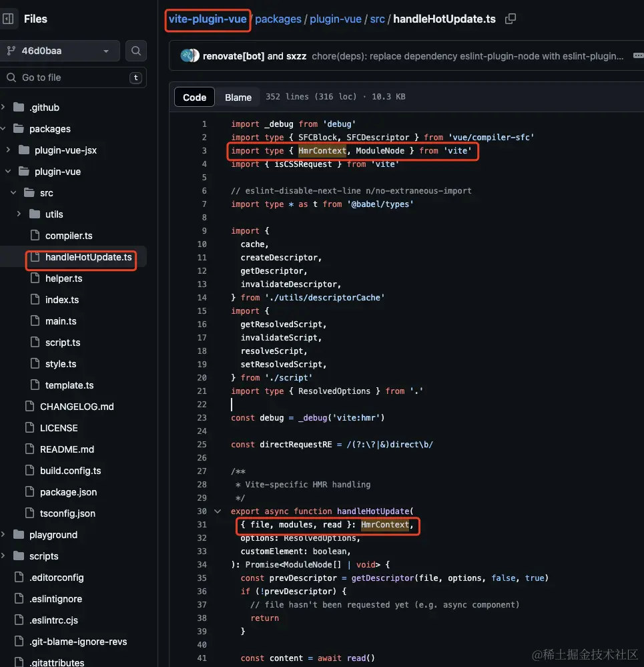644x667 pixels.
Task: Click the compiler.ts file icon
Action: [35, 235]
